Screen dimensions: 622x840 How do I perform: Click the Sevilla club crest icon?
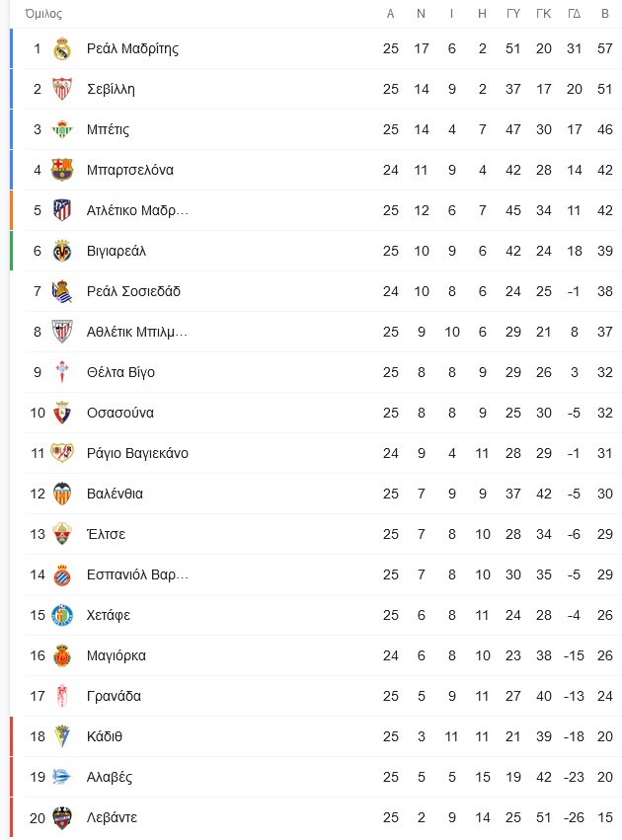[x=62, y=89]
